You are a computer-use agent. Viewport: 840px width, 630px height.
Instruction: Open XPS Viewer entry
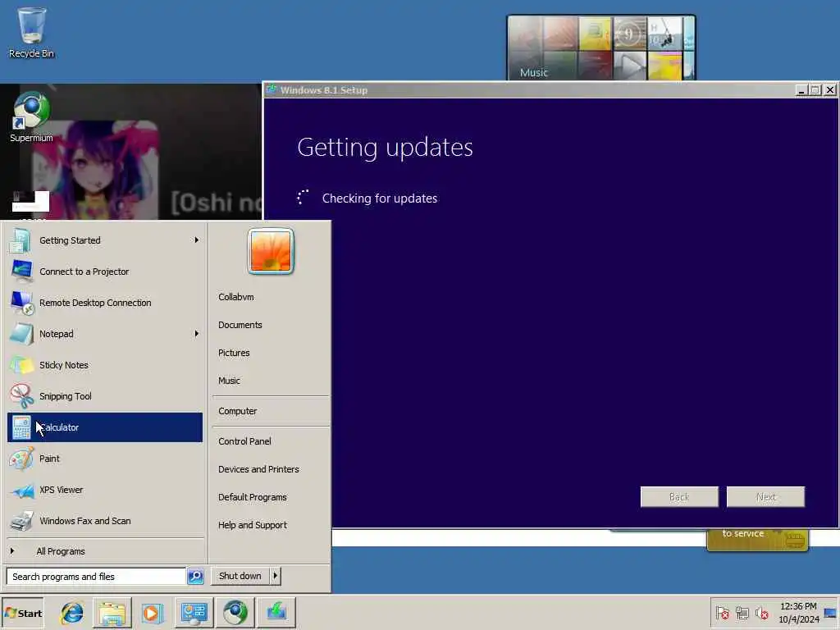click(105, 490)
